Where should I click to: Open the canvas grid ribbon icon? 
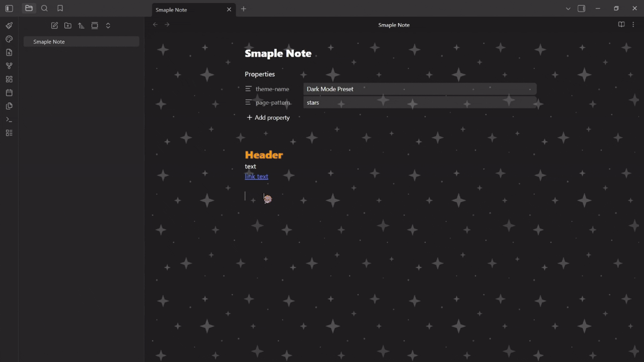pyautogui.click(x=9, y=79)
